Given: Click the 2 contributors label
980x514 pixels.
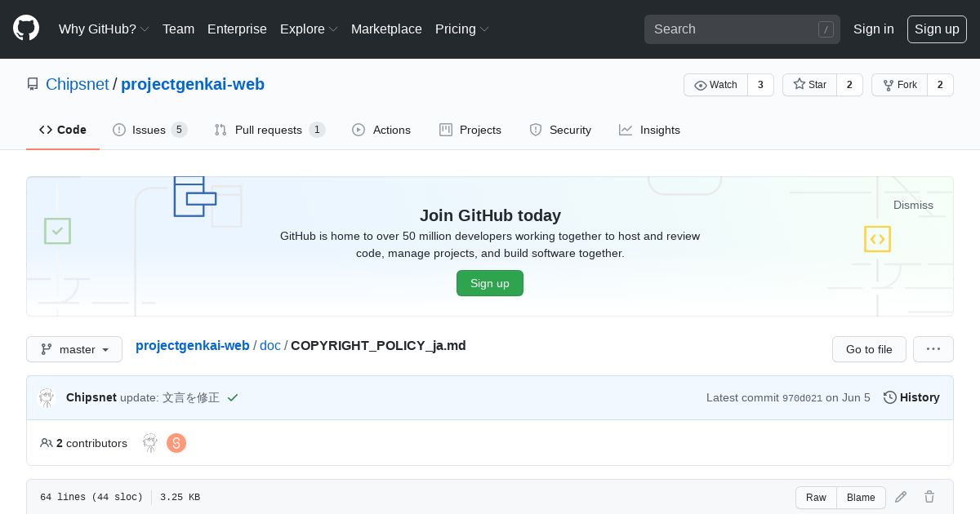Looking at the screenshot, I should 84,443.
